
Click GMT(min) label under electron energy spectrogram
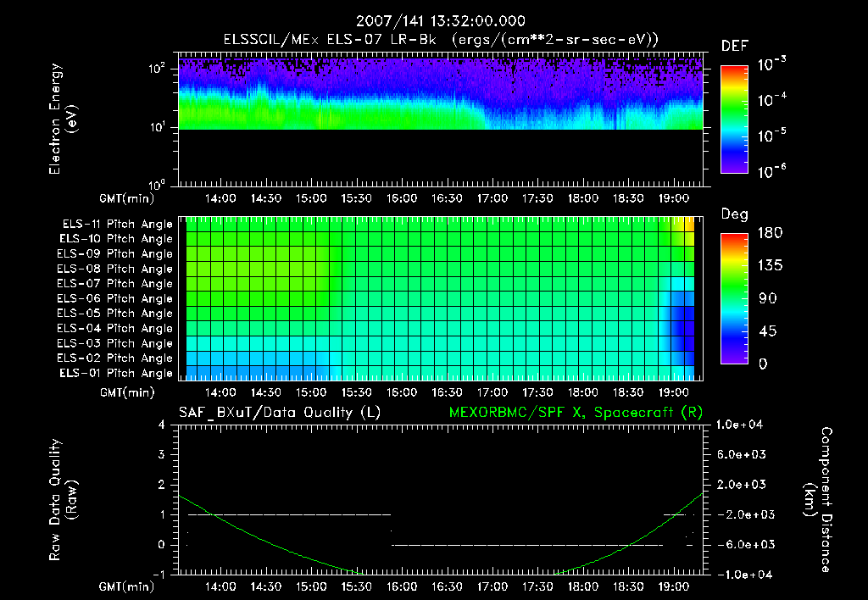tap(127, 198)
